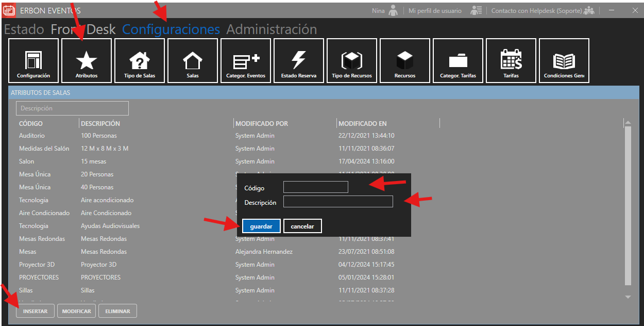Click the INSERTAR button
644x326 pixels.
pyautogui.click(x=35, y=311)
